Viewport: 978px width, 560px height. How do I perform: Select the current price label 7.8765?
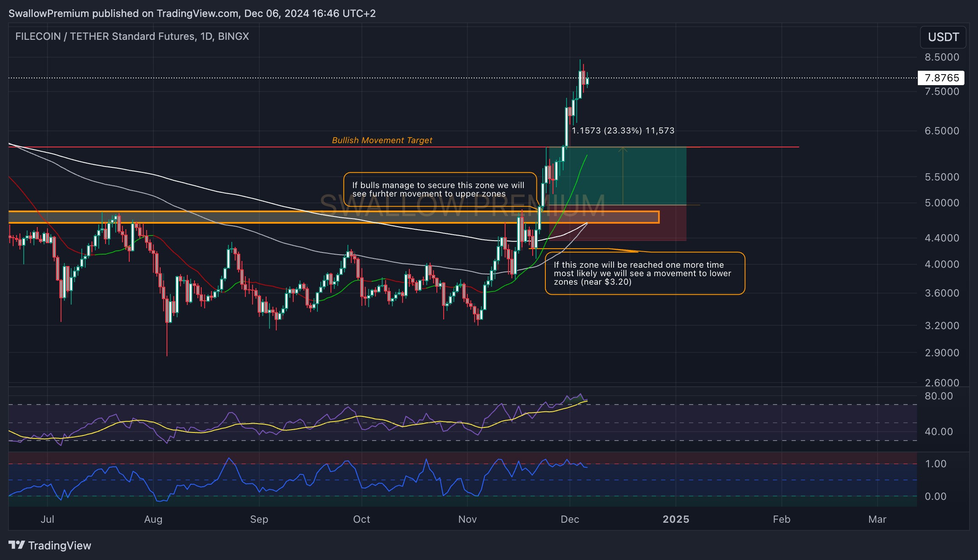point(941,78)
